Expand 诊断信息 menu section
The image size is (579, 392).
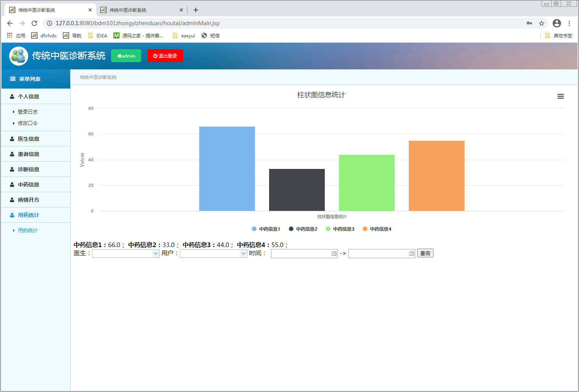[x=36, y=169]
